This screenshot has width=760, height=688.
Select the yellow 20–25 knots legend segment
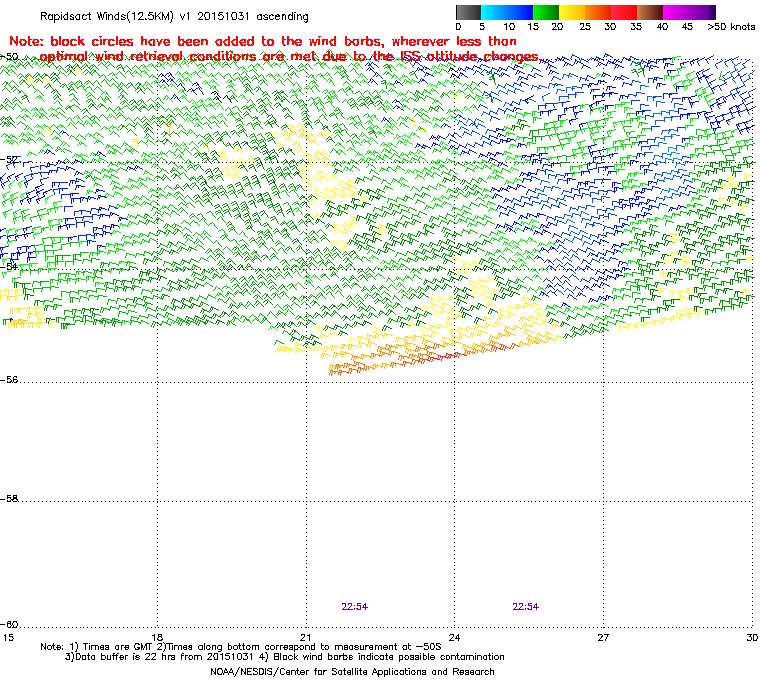(x=572, y=12)
